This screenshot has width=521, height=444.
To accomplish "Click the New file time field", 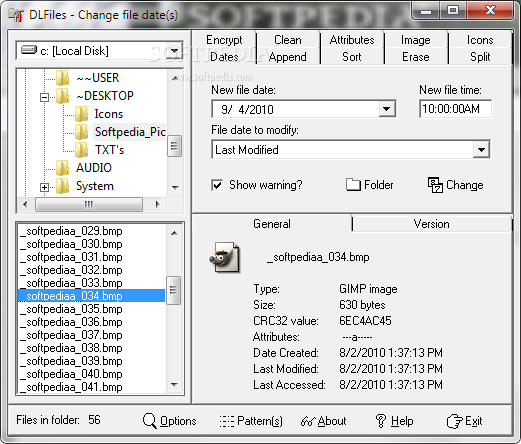I will (455, 109).
